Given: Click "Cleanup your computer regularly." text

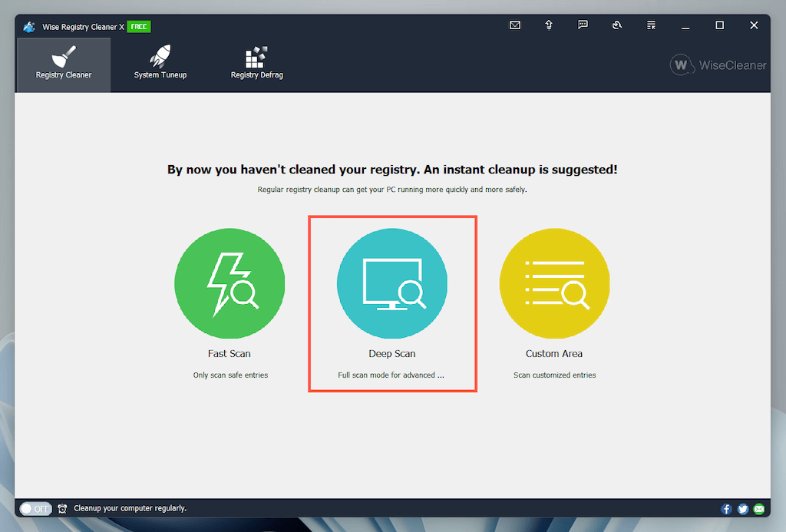Looking at the screenshot, I should pos(130,508).
